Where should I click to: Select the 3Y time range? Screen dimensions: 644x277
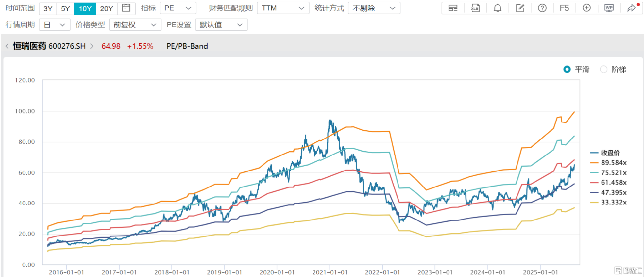coord(48,8)
